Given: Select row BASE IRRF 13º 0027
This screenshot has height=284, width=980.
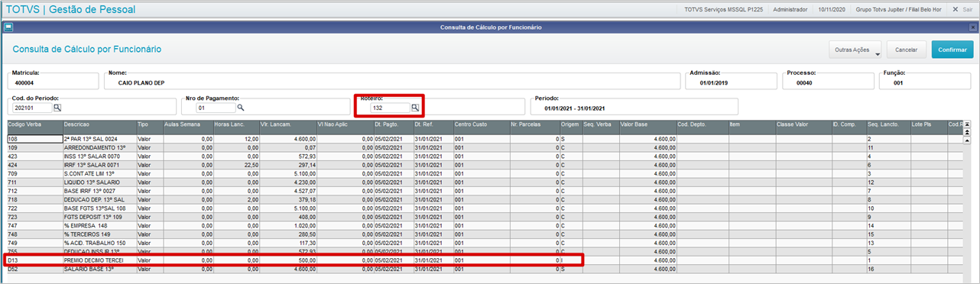Looking at the screenshot, I should click(485, 191).
